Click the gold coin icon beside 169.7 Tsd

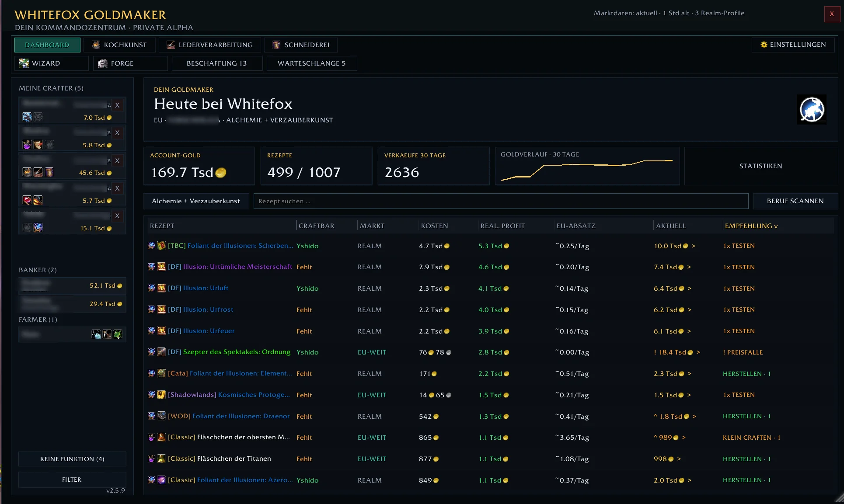point(221,173)
